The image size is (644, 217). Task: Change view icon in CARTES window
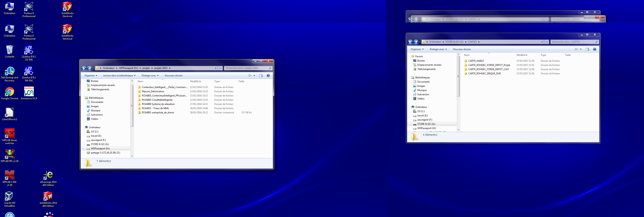tap(576, 49)
